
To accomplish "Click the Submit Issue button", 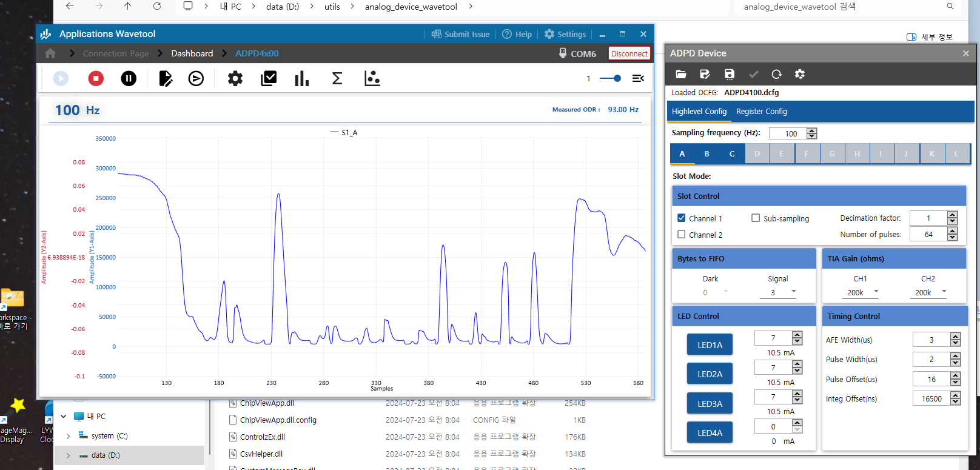I will pyautogui.click(x=460, y=34).
